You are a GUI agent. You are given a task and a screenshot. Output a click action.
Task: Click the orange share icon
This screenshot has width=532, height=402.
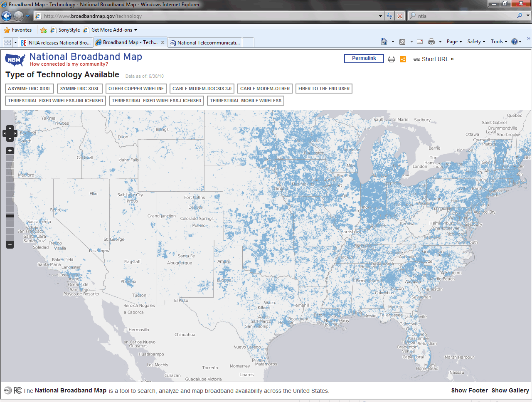(403, 59)
